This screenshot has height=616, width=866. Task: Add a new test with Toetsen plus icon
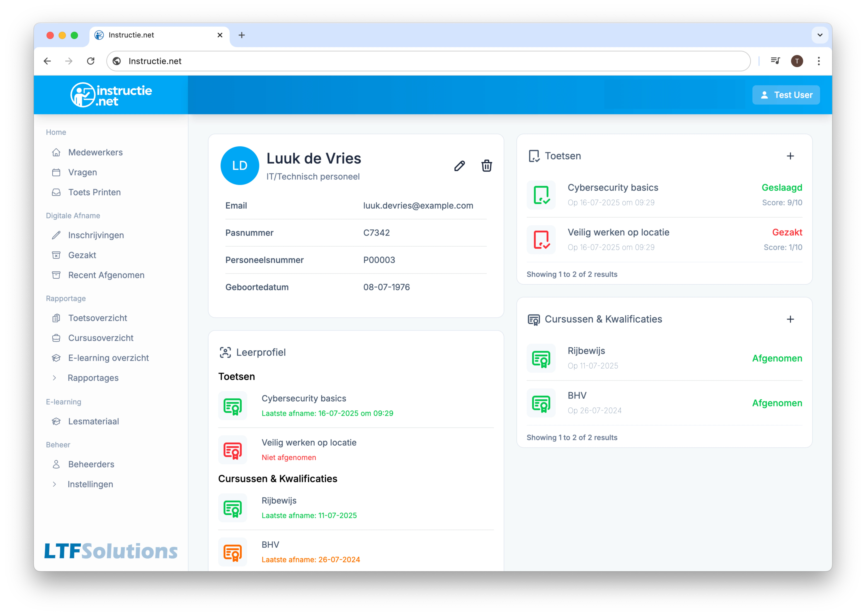click(x=790, y=156)
